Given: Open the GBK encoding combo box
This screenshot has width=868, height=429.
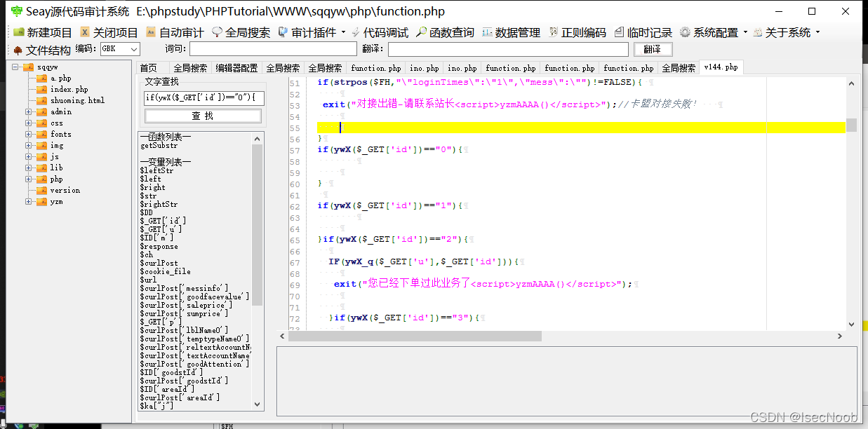Looking at the screenshot, I should click(x=119, y=49).
